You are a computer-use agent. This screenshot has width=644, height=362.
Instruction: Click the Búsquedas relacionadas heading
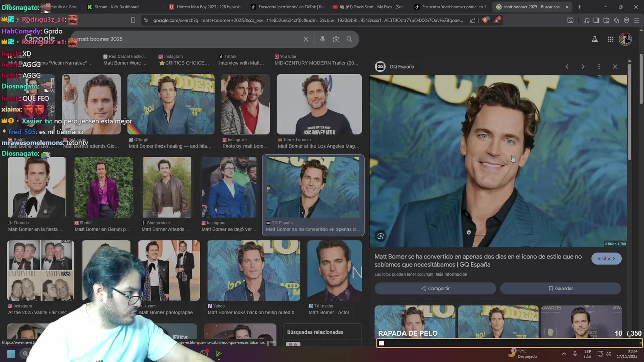point(315,332)
